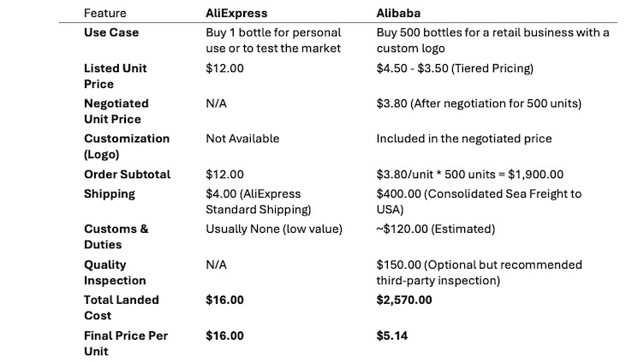Select the Not Available cell

pyautogui.click(x=242, y=139)
